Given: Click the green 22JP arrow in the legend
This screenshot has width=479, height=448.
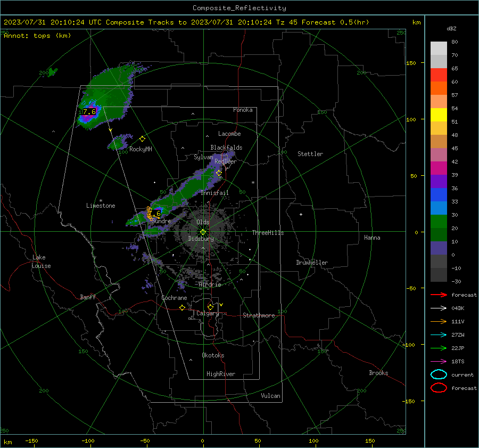Looking at the screenshot, I should [x=439, y=348].
